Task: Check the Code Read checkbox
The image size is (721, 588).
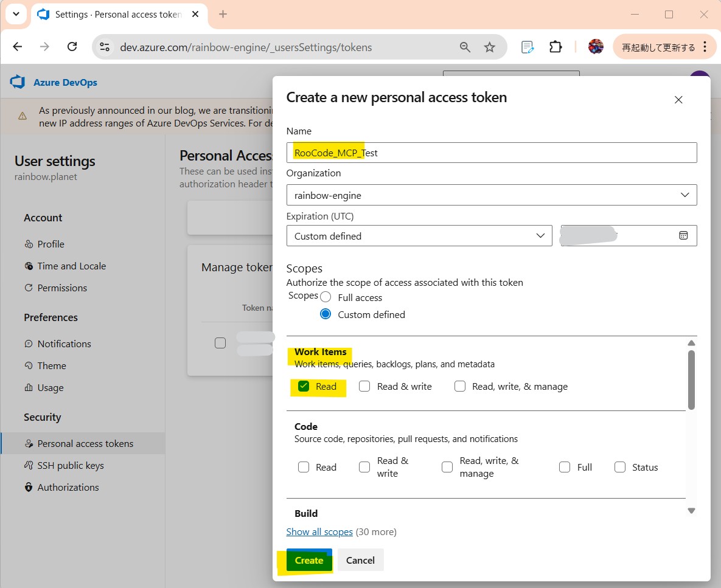Action: pyautogui.click(x=304, y=467)
